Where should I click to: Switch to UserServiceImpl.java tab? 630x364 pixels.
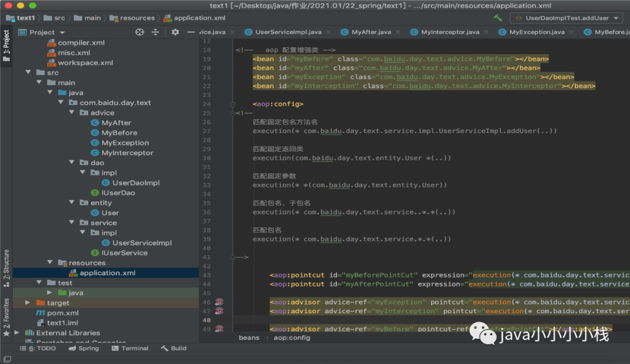288,32
